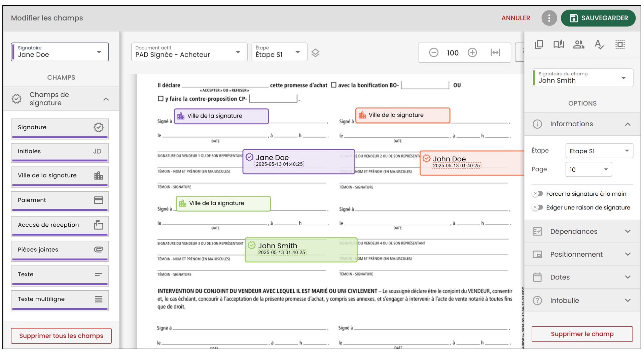Screen dimensions: 644x354
Task: Click the zoom out minus icon
Action: tap(434, 53)
